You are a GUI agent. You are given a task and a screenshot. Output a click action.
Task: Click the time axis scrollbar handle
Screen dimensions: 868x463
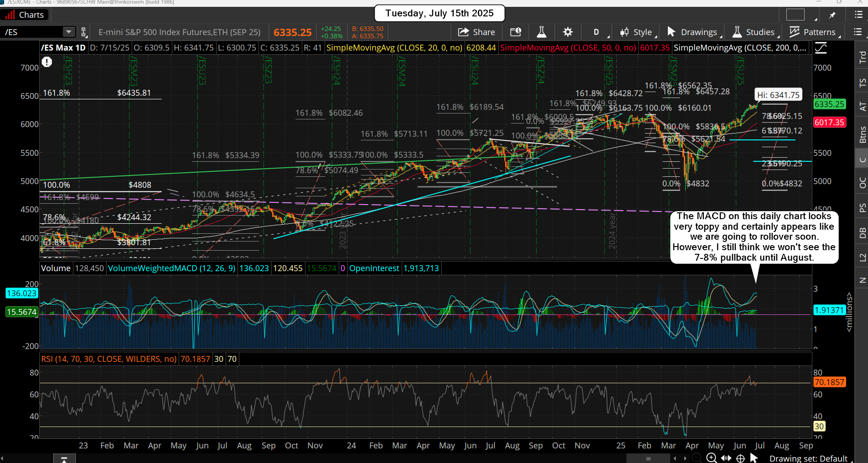[648, 458]
